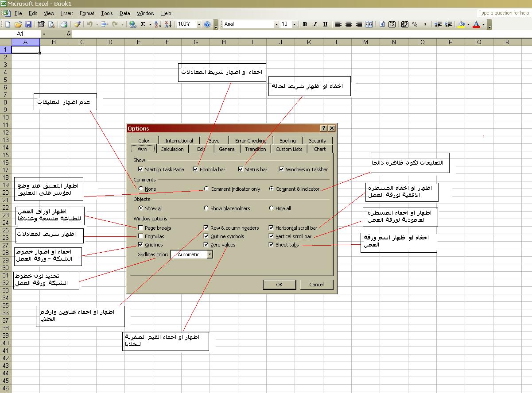Open the Gridlines color dropdown
This screenshot has width=532, height=393.
click(x=210, y=254)
